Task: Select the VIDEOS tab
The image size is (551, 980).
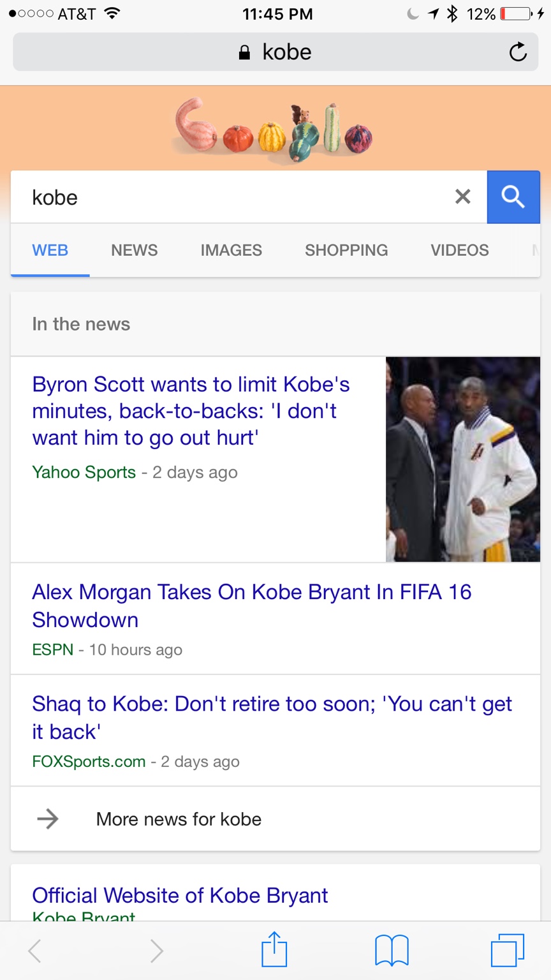Action: tap(460, 250)
